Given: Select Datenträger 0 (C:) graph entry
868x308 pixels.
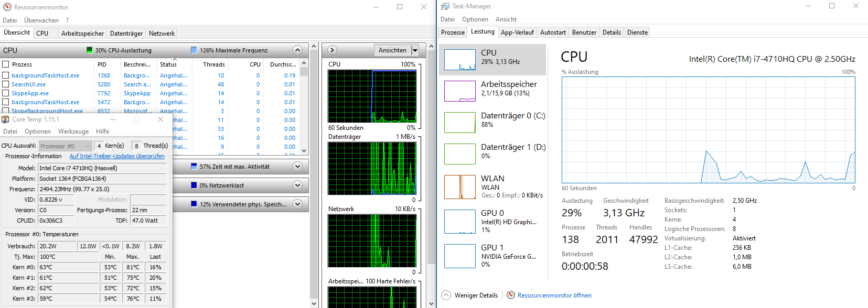Looking at the screenshot, I should pos(459,123).
